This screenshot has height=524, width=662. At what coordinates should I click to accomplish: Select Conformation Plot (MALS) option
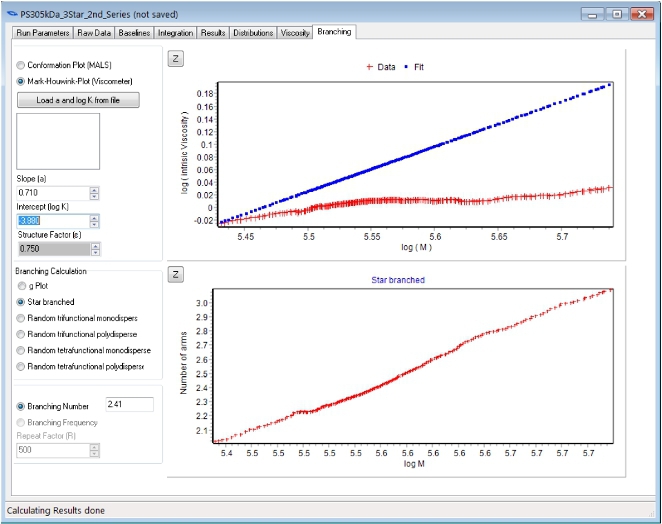tap(21, 65)
